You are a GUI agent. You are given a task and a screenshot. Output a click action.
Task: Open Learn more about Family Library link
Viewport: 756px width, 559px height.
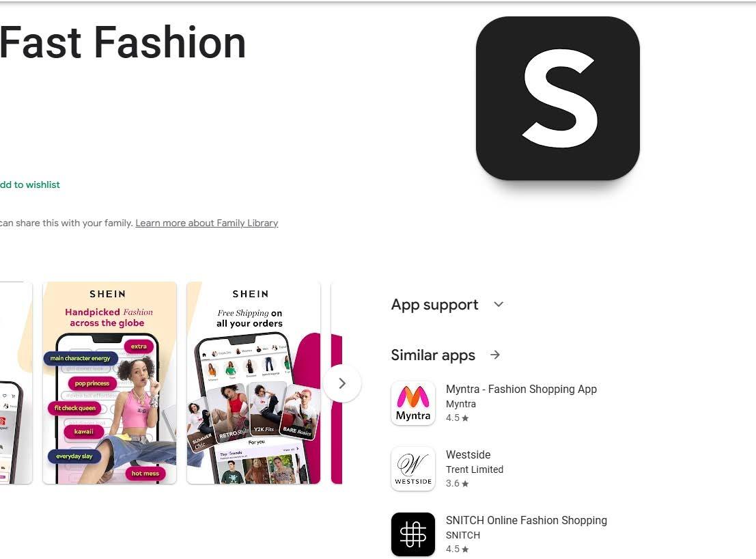coord(206,223)
